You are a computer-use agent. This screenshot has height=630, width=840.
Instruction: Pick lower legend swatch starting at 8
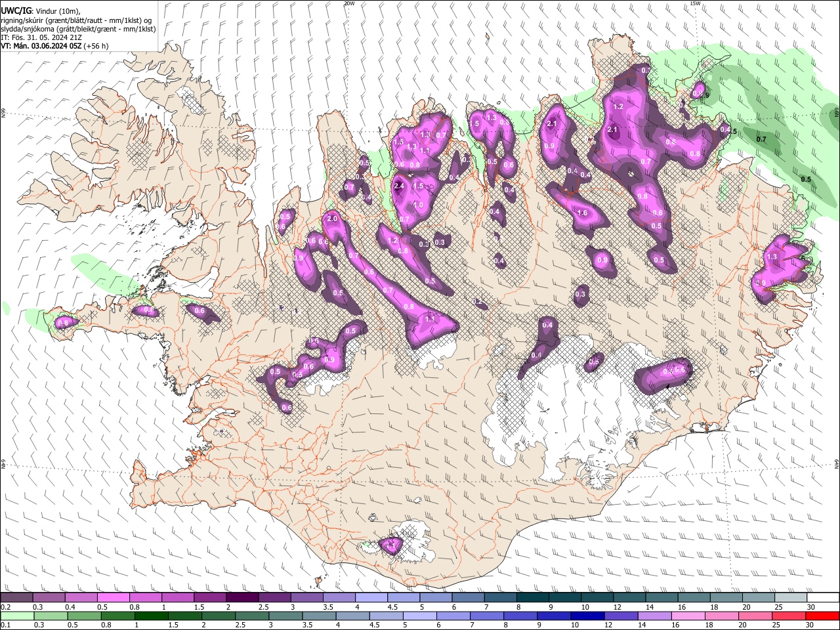click(520, 616)
